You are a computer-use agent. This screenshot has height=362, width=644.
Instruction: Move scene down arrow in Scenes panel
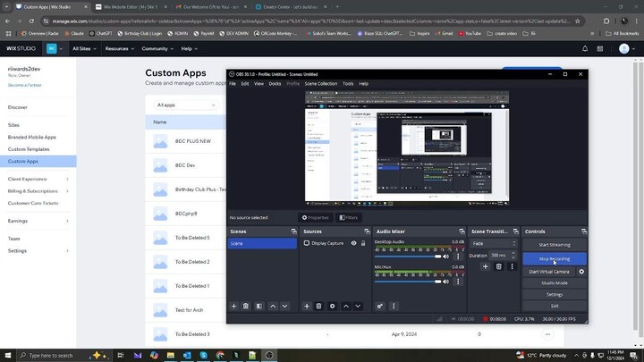coord(284,307)
